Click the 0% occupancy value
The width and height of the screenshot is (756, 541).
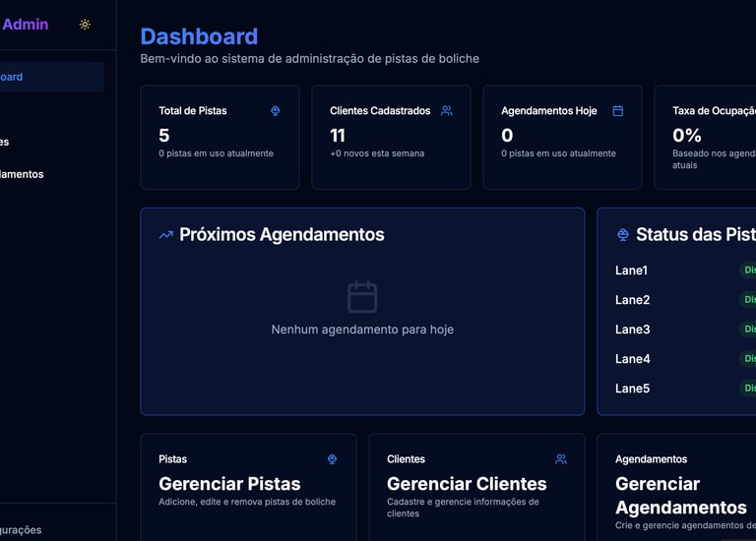(x=686, y=136)
